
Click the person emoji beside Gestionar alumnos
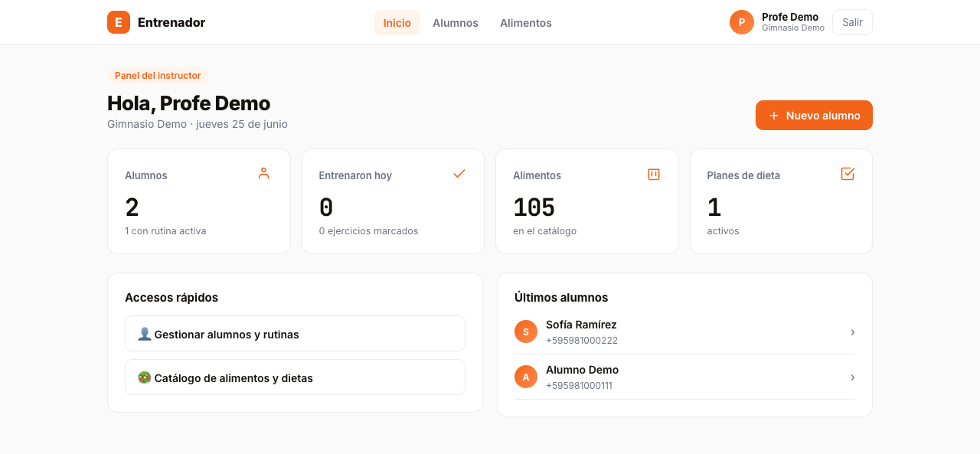tap(145, 334)
